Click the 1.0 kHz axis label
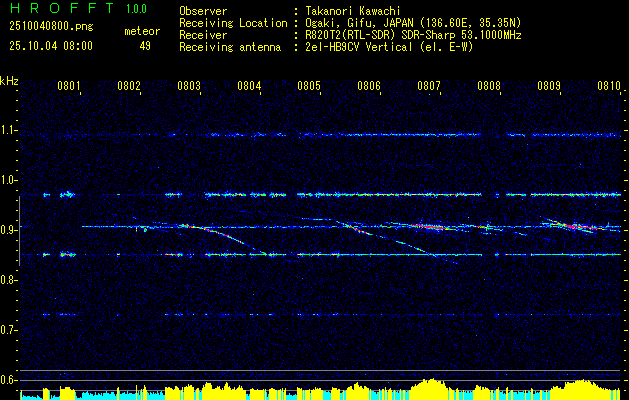 pos(8,180)
